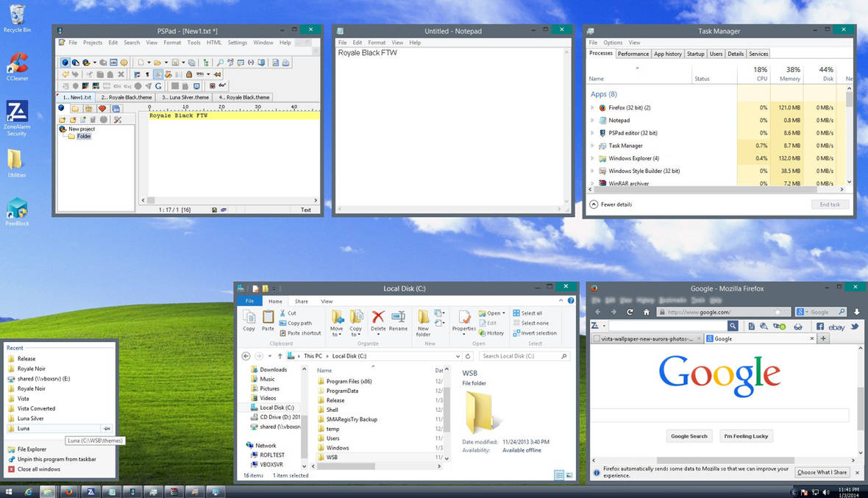Open a new document in PSPad
This screenshot has width=868, height=498.
click(140, 62)
